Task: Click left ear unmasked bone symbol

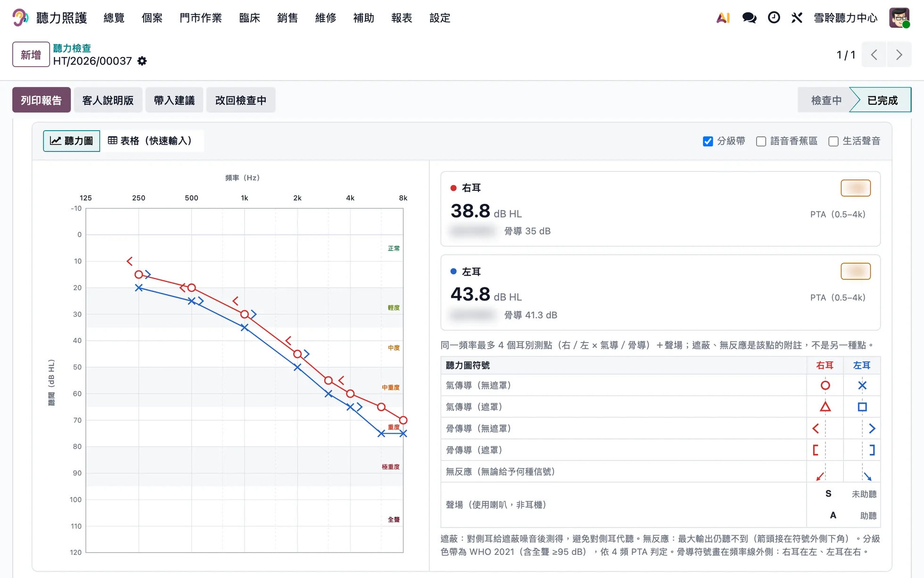Action: 872,428
